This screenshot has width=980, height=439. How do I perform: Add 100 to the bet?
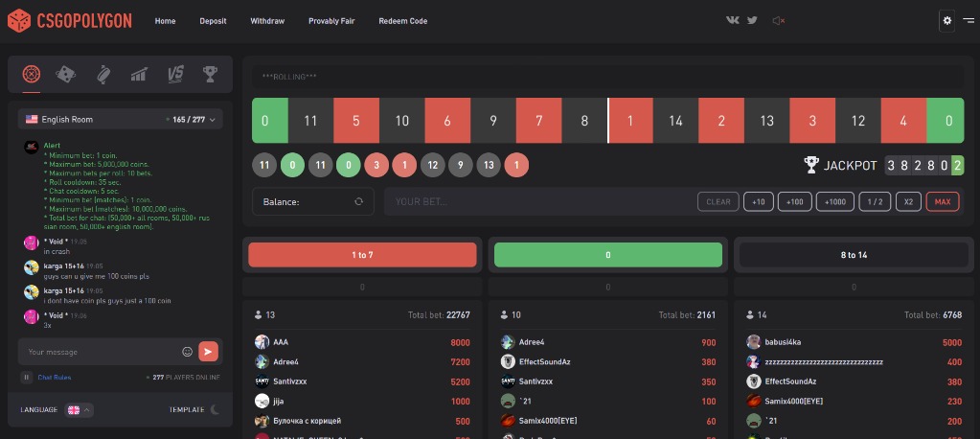point(794,201)
